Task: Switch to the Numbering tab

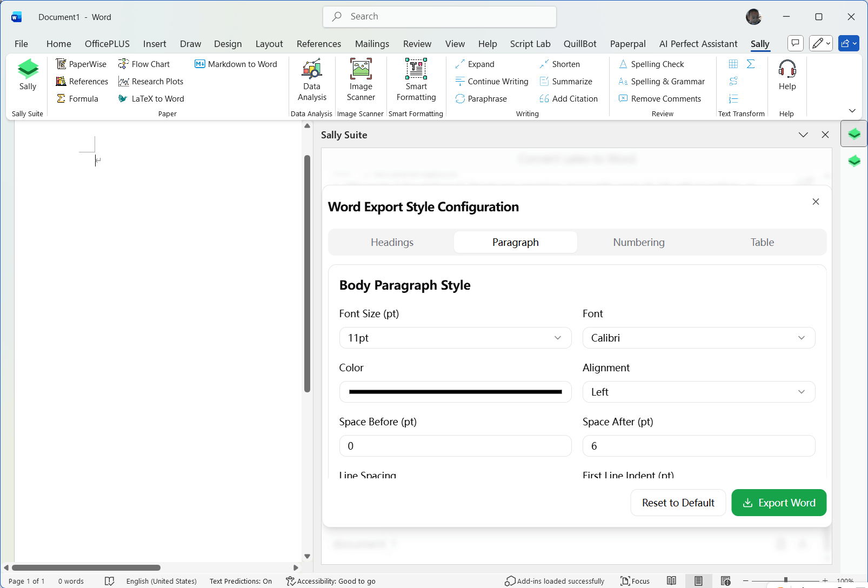Action: 639,242
